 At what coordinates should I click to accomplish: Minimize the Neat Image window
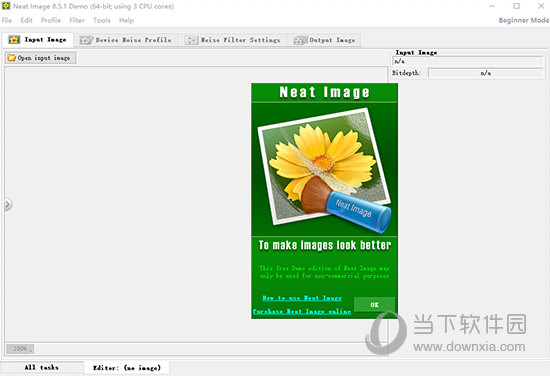click(492, 6)
